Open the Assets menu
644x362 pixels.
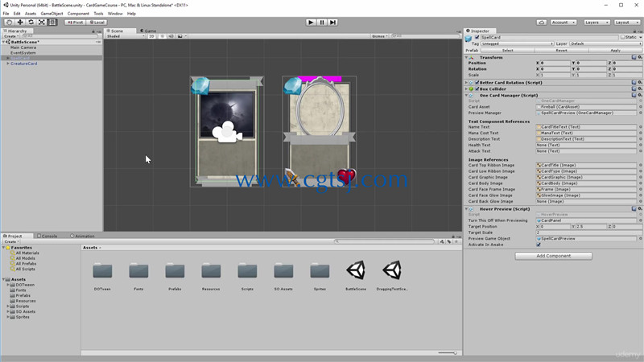31,14
